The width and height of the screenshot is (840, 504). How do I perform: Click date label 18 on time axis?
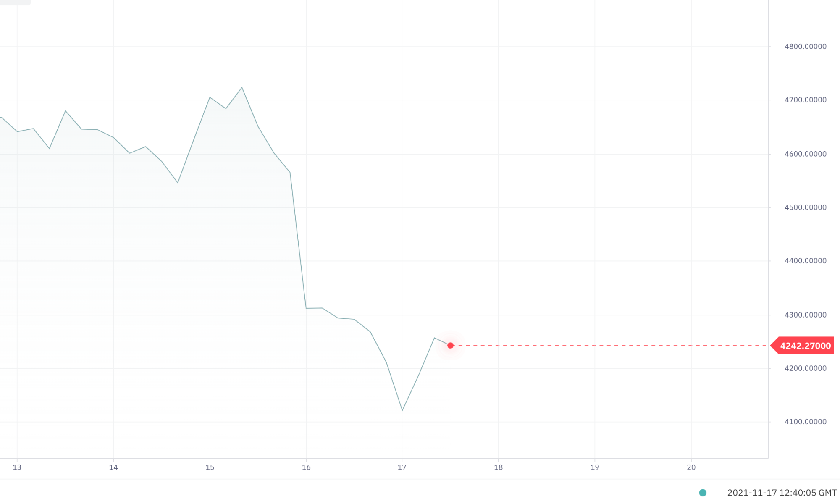[x=498, y=467]
